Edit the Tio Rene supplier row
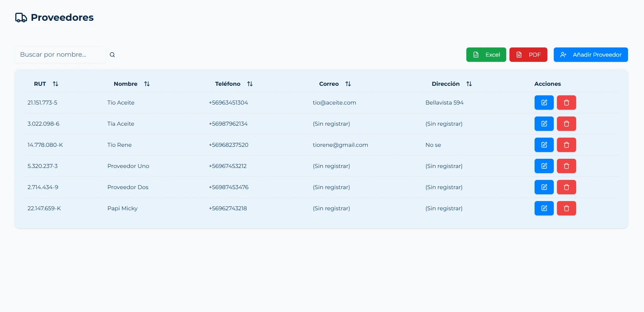Image resolution: width=644 pixels, height=312 pixels. coord(544,145)
